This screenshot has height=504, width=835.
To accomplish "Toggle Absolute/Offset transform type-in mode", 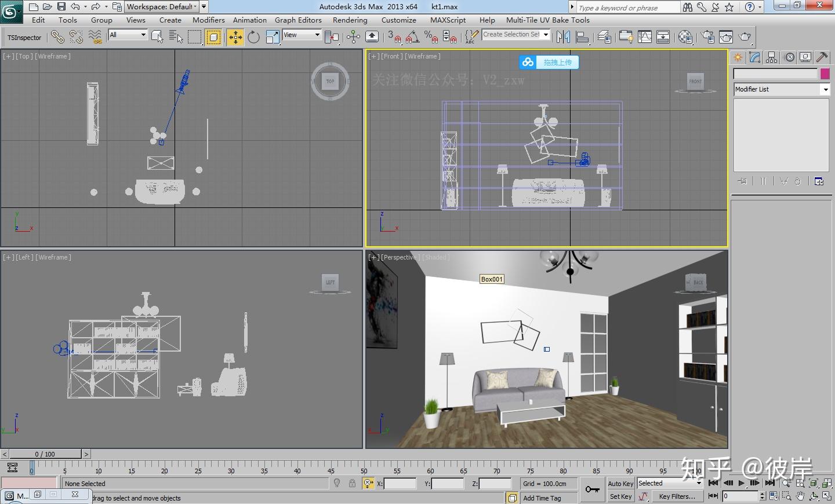I will click(368, 483).
